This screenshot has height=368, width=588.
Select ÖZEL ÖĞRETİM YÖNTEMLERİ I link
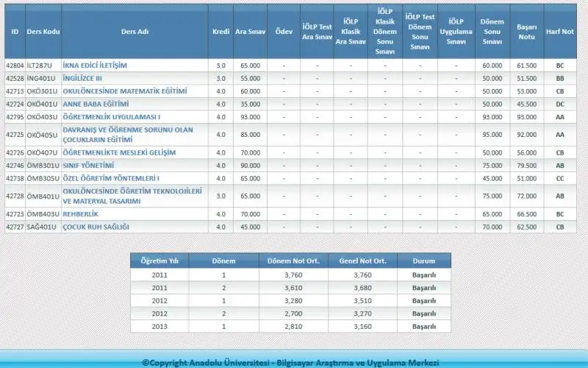point(111,178)
